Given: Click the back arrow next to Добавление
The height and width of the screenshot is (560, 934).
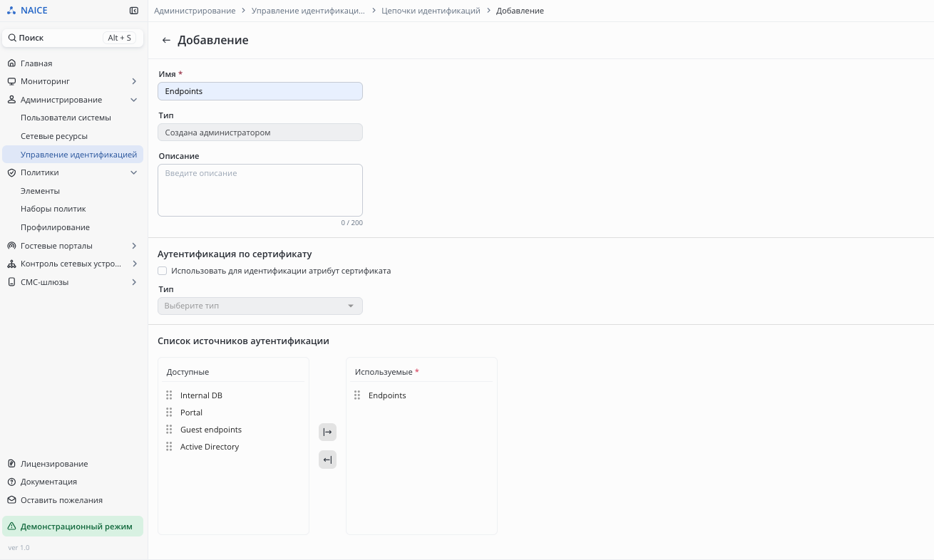Looking at the screenshot, I should [166, 41].
